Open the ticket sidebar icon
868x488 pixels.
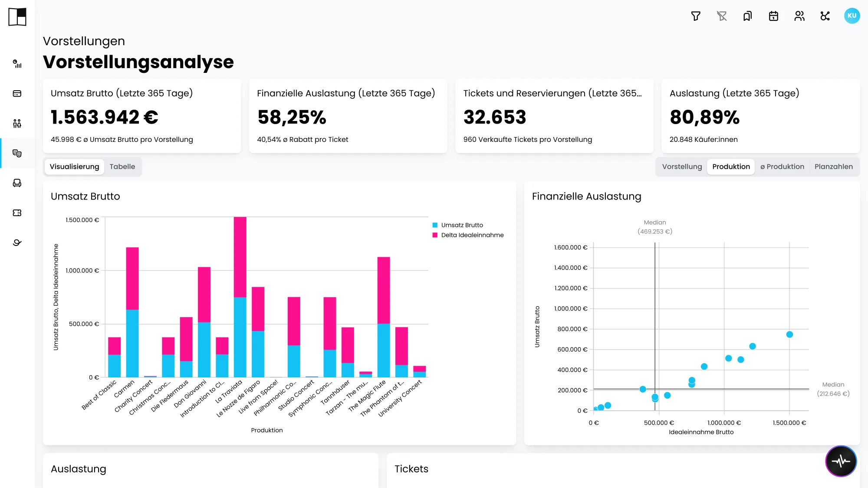coord(17,213)
